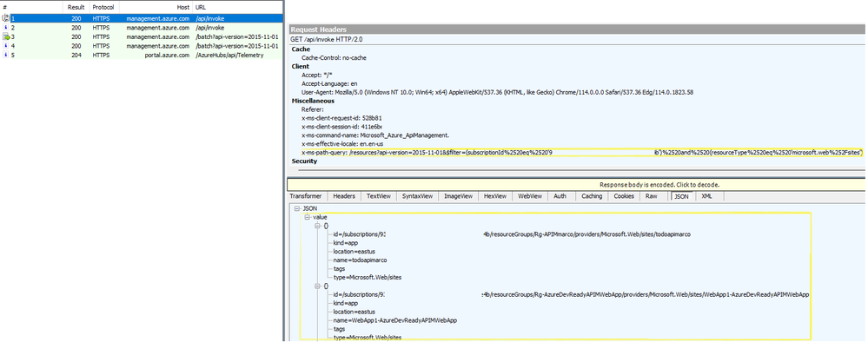Open the Headers response tab
Screen dimensions: 868x342
(344, 196)
